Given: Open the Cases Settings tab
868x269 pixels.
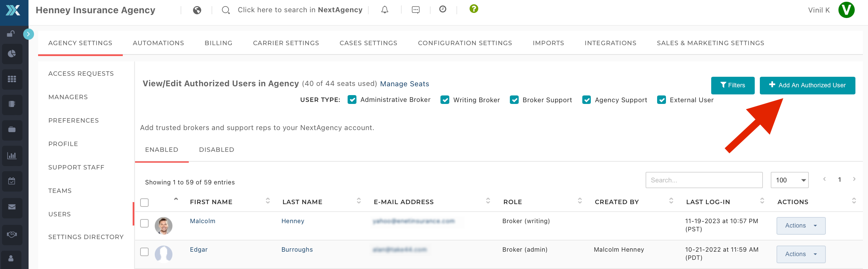Looking at the screenshot, I should click(368, 43).
